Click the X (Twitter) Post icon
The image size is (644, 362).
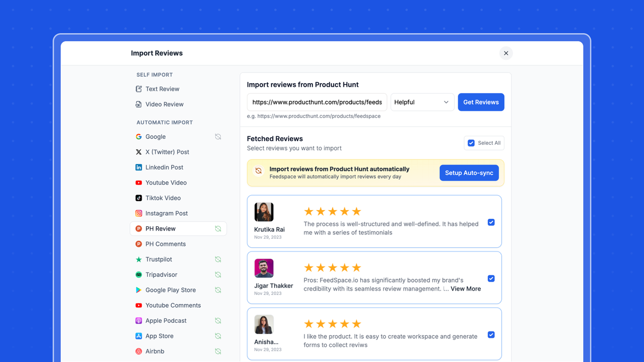pyautogui.click(x=139, y=152)
